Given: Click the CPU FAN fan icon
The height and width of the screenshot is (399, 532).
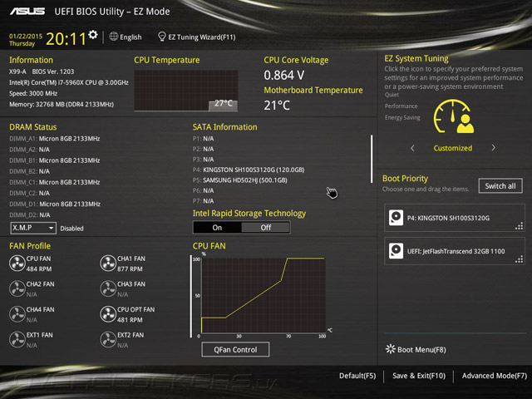Looking at the screenshot, I should (x=17, y=264).
